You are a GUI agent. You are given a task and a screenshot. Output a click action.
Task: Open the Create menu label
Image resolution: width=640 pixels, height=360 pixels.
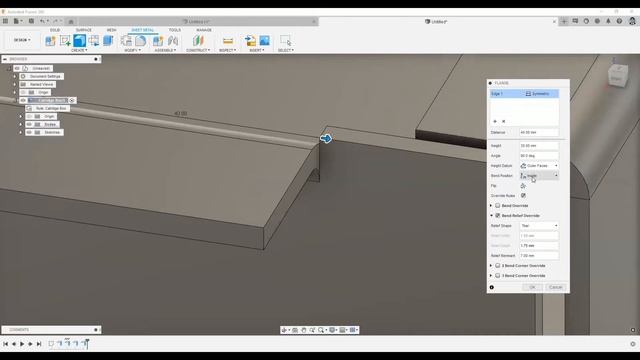tap(79, 50)
